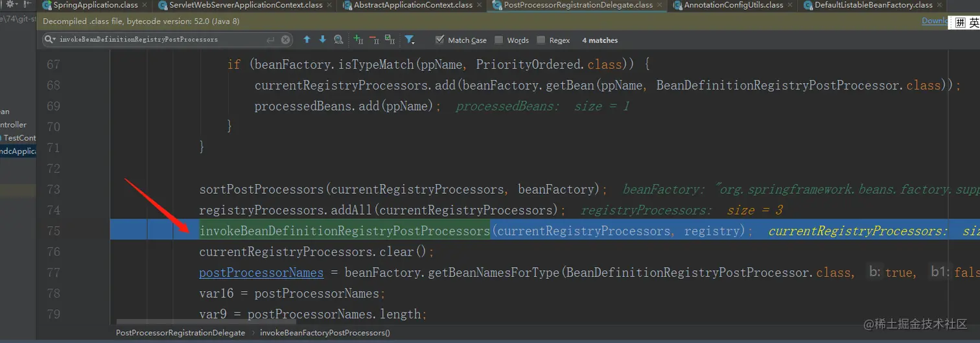Click '4 matches' result count
The image size is (980, 343).
pyautogui.click(x=600, y=40)
